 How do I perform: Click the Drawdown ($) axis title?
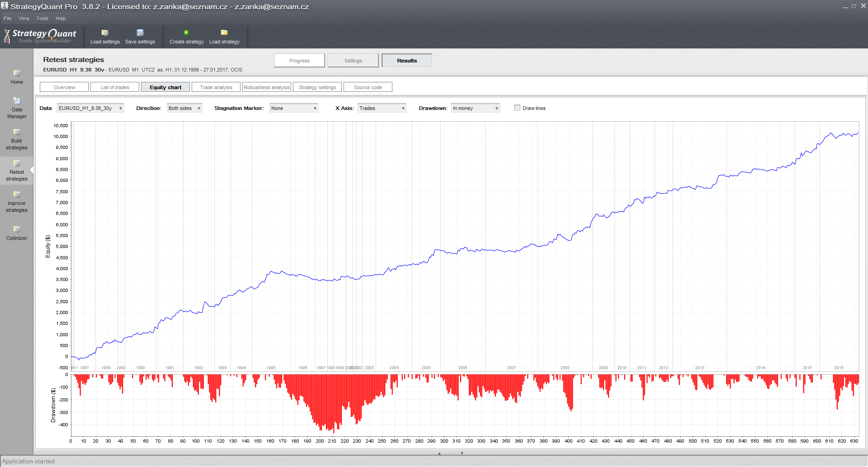[53, 405]
